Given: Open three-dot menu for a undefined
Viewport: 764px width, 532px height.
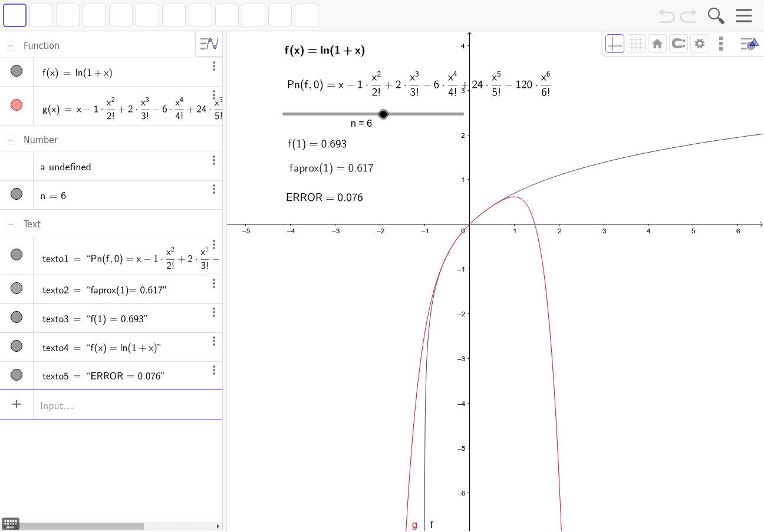Looking at the screenshot, I should 214,160.
